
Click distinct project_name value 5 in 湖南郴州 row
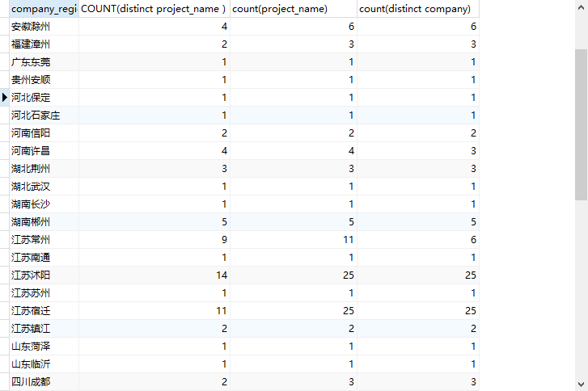(x=154, y=222)
